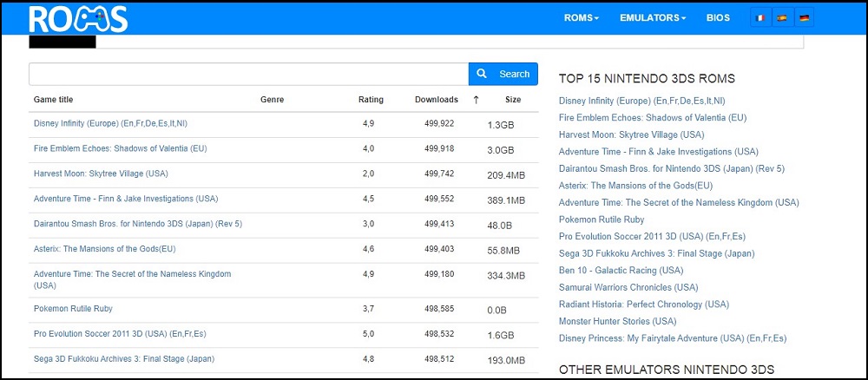Open Monster Hunter Stories (USA)

coord(617,321)
